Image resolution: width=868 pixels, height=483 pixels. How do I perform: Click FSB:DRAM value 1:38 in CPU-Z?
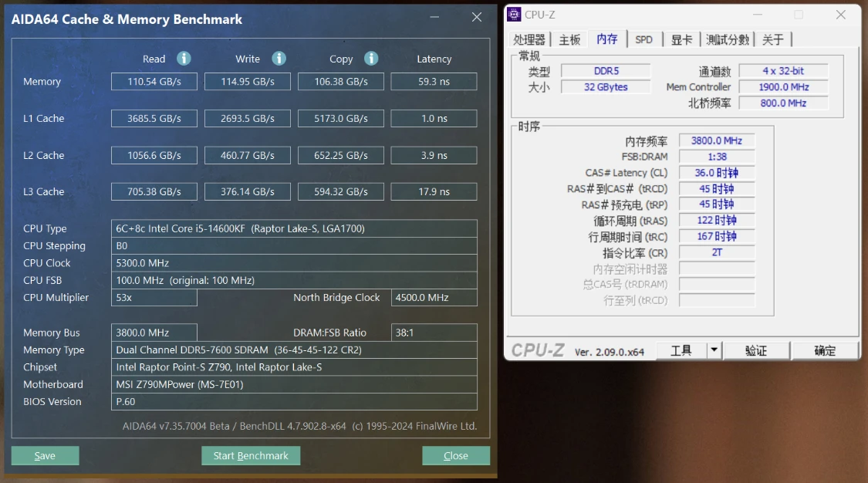click(717, 157)
